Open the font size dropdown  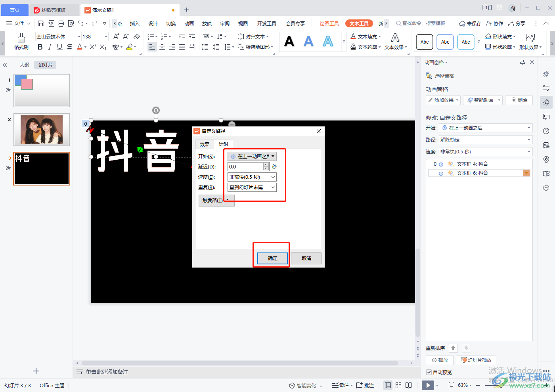click(106, 36)
